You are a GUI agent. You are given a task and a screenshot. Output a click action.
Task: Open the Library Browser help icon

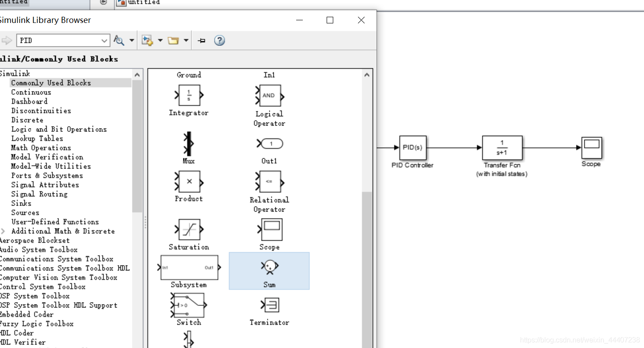219,41
